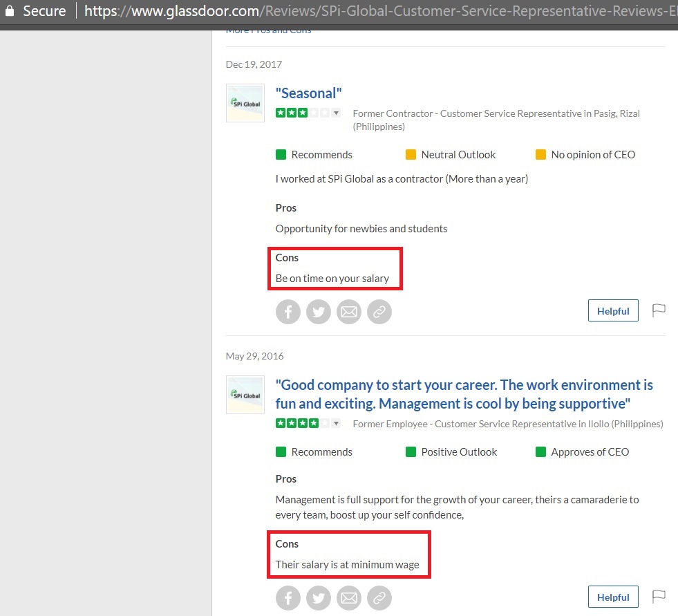Email the May 29, 2016 review
Viewport: 678px width, 616px height.
click(x=349, y=598)
